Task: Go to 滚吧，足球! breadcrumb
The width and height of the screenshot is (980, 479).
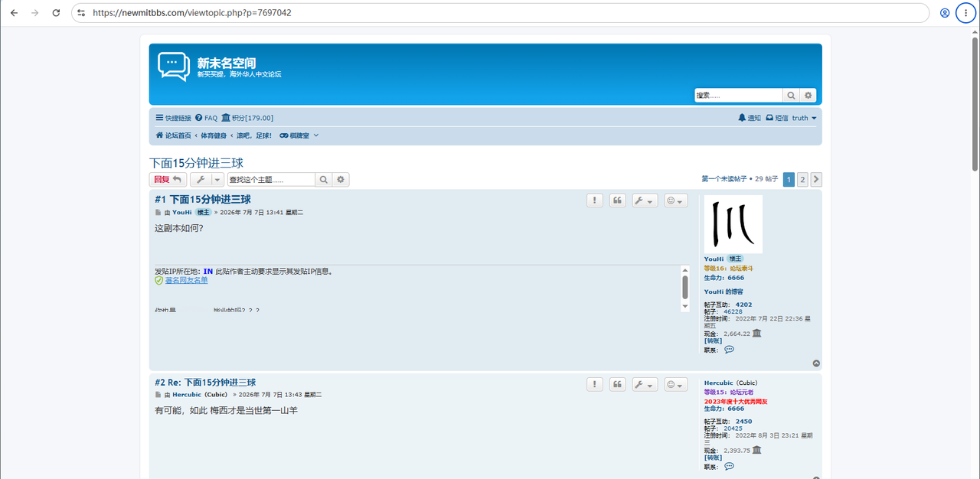Action: (254, 135)
